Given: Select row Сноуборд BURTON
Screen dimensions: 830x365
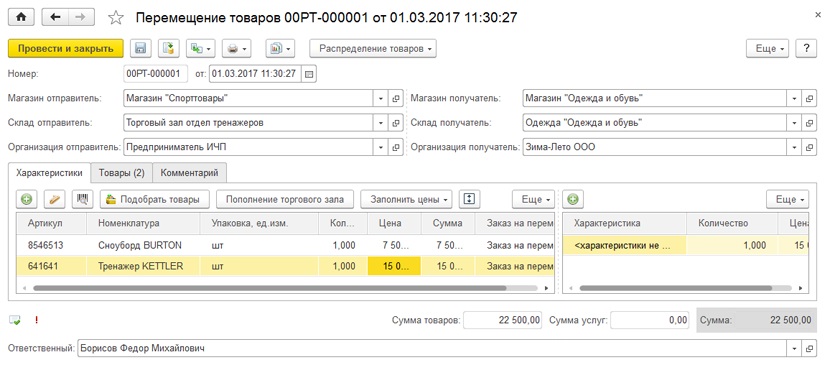Looking at the screenshot, I should point(285,245).
